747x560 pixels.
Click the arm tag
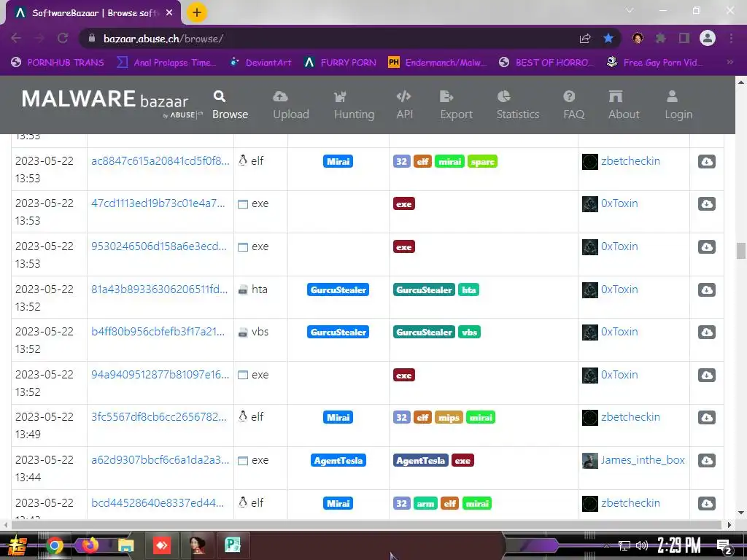click(425, 503)
